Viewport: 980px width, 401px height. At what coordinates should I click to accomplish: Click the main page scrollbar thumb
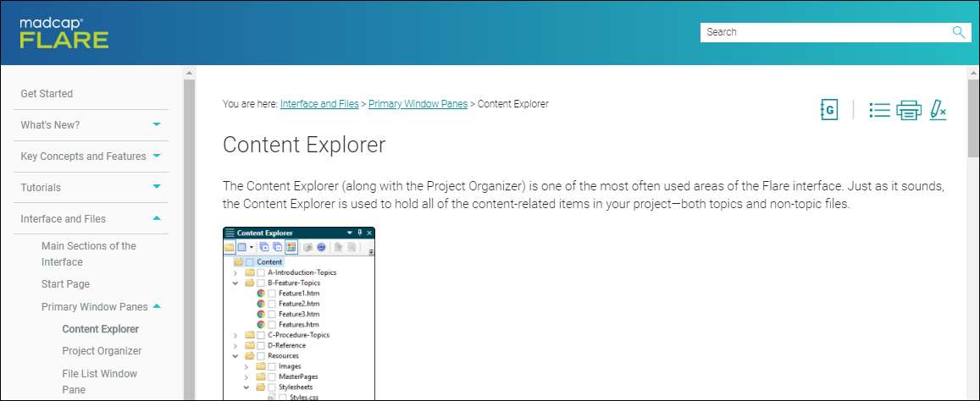(973, 118)
